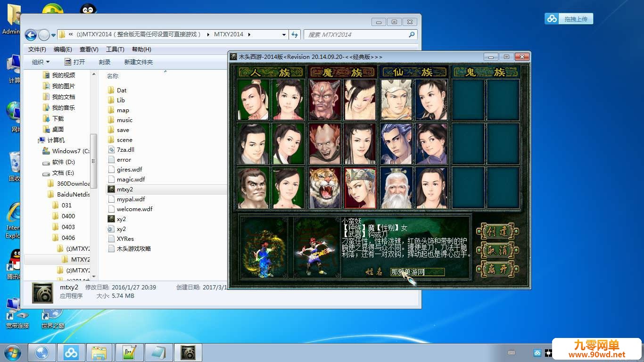Click the 取消 cancel button
This screenshot has width=644, height=362.
(x=497, y=250)
